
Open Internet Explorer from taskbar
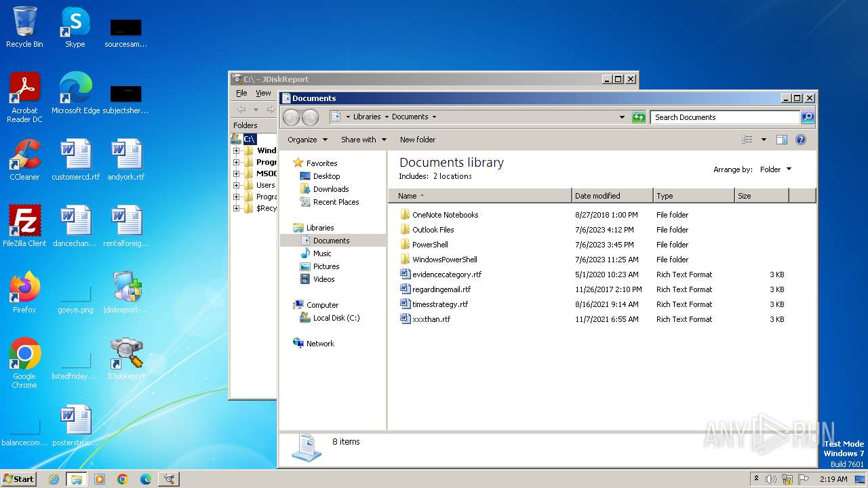pos(54,479)
